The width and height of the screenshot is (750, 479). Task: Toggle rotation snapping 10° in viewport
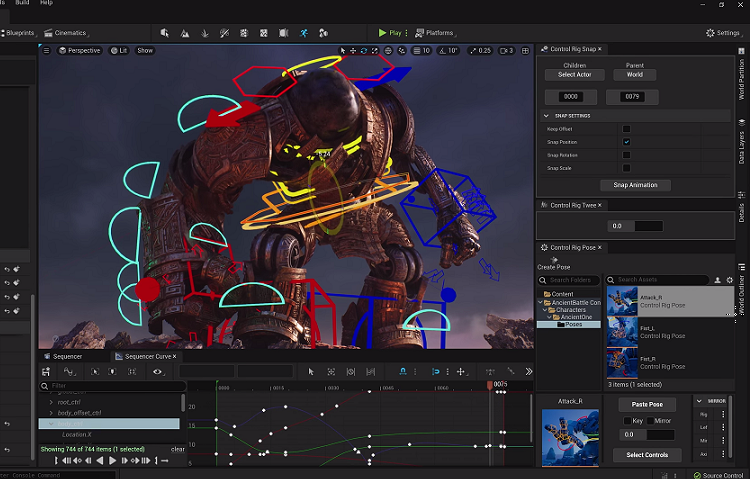pyautogui.click(x=449, y=51)
